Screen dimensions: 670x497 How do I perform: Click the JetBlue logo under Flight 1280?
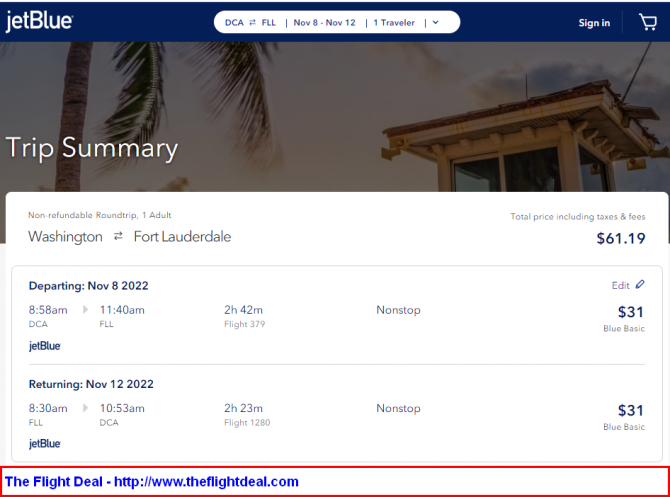[45, 444]
